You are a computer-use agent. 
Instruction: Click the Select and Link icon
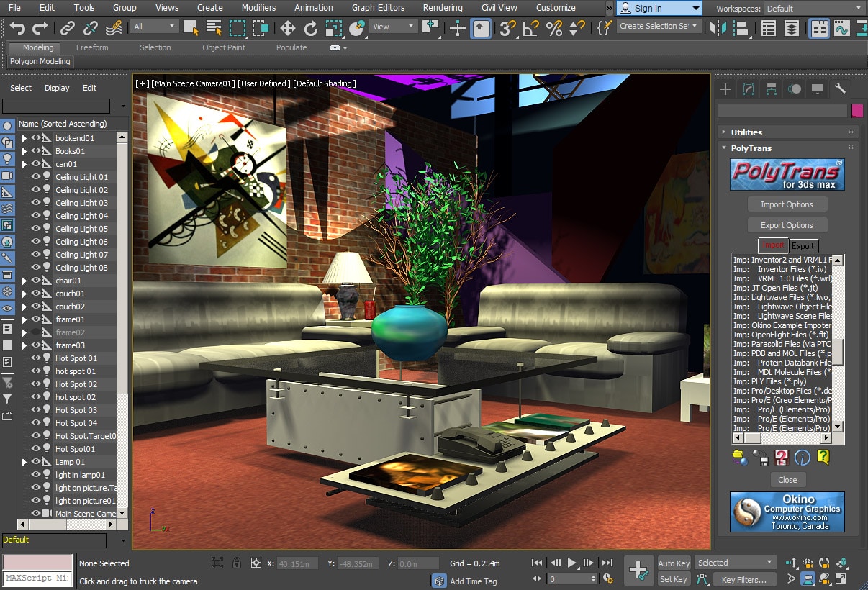(67, 29)
